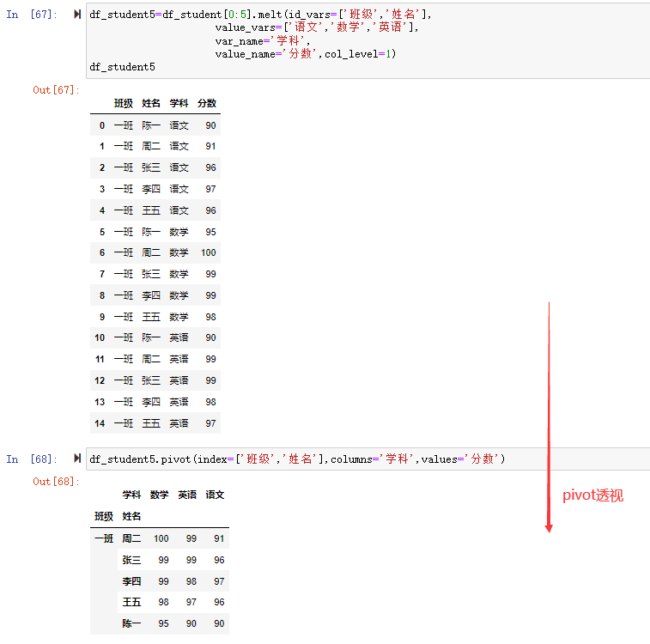Click the Out[68] output prompt
The height and width of the screenshot is (644, 650).
pyautogui.click(x=56, y=482)
